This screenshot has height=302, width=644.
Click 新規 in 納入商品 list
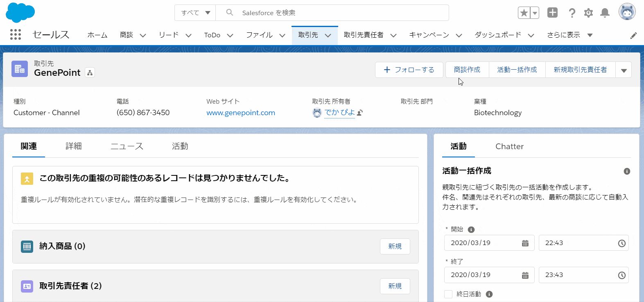395,246
